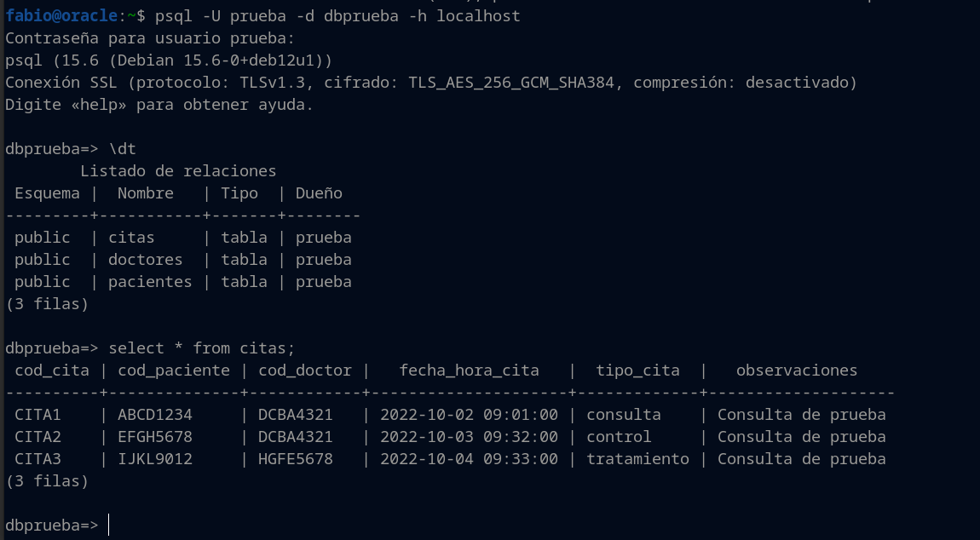The height and width of the screenshot is (540, 980).
Task: Click the "select * from citas;" query
Action: pos(202,348)
